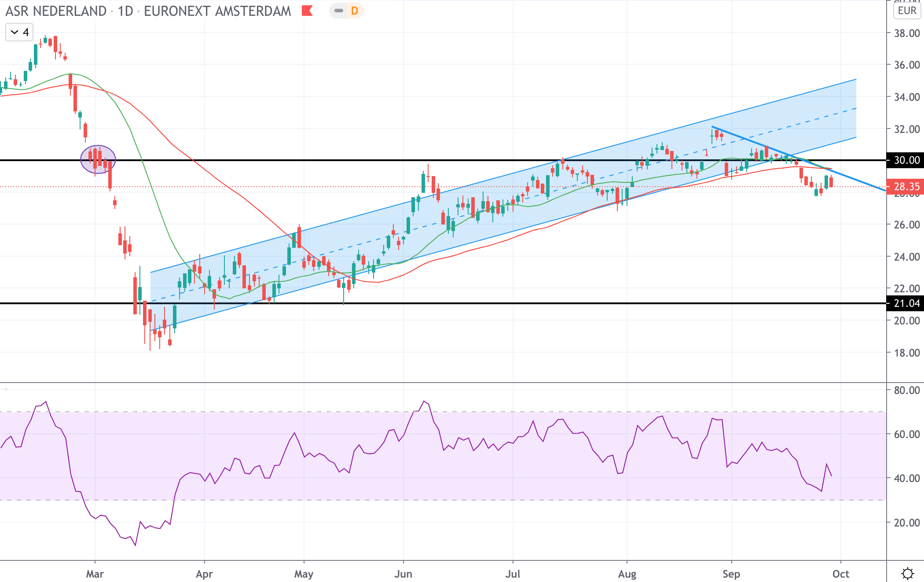Select the 21.04 horizontal line price label
This screenshot has width=924, height=582.
click(x=905, y=303)
